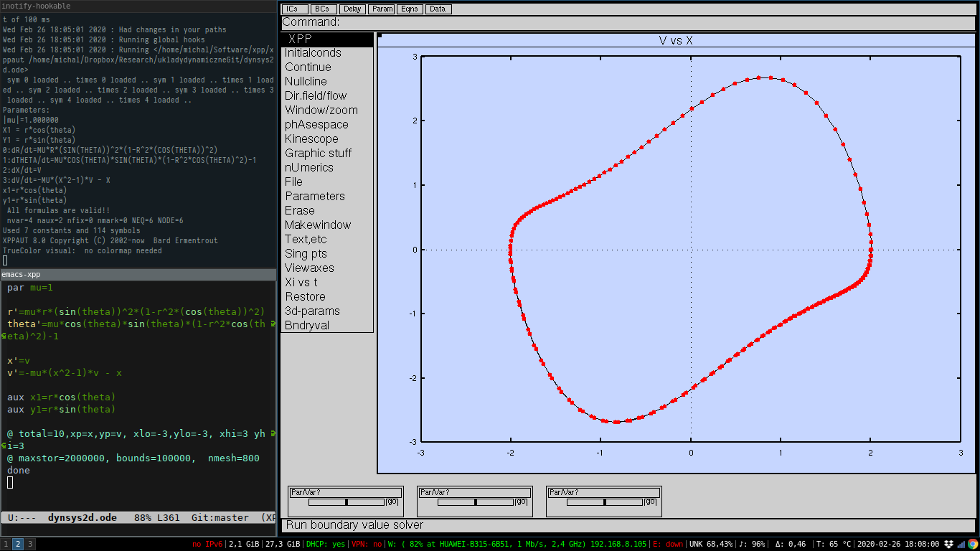Open Dir.field/flow menu entry
980x551 pixels.
pyautogui.click(x=327, y=96)
